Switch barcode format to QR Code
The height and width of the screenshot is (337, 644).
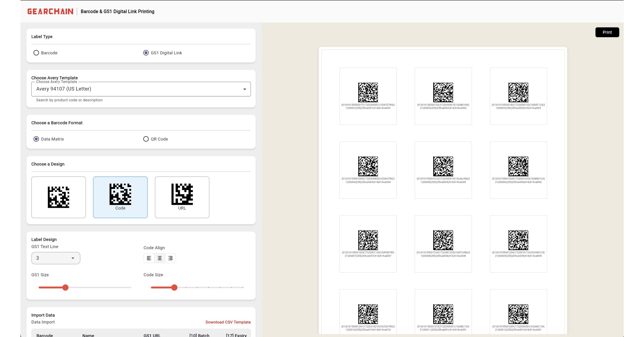(x=146, y=139)
